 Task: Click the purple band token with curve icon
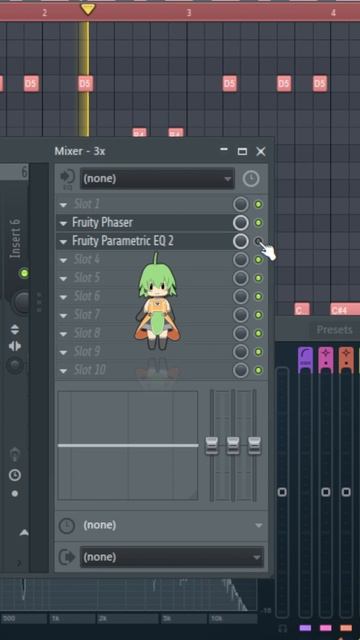pyautogui.click(x=305, y=360)
